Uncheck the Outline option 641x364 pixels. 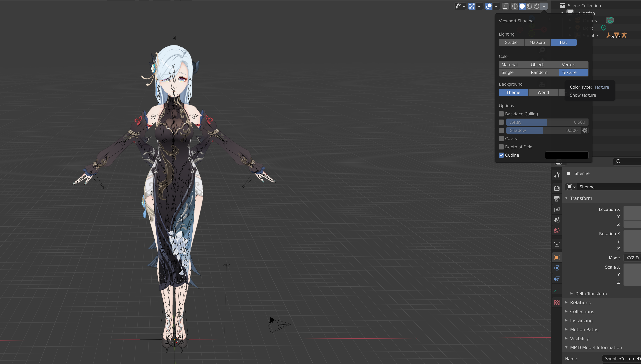501,155
